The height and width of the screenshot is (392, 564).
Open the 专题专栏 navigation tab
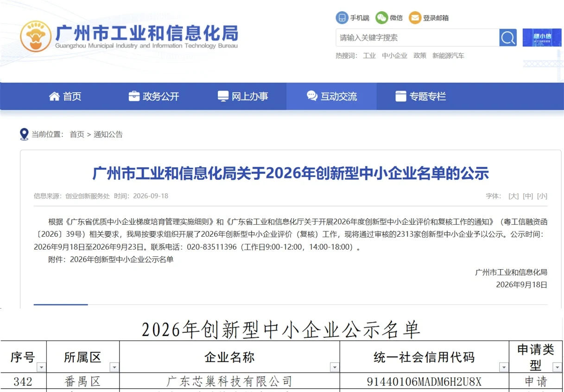pos(421,96)
